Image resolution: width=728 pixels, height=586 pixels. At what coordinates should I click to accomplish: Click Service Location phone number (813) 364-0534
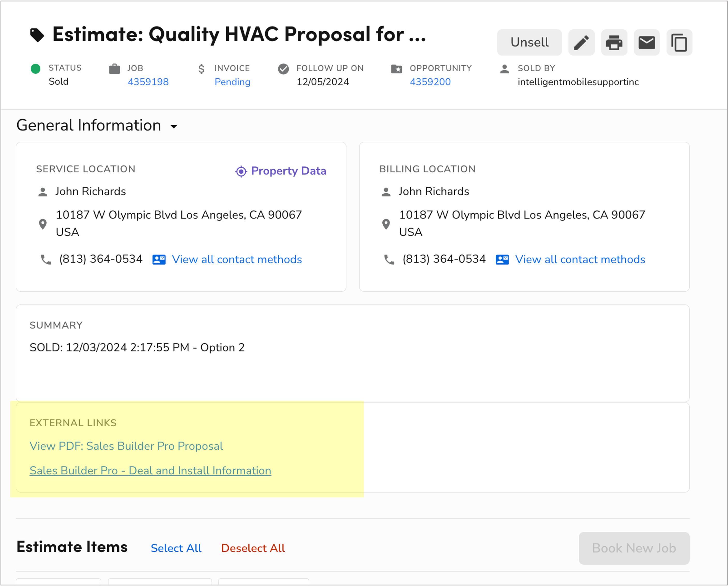point(101,259)
